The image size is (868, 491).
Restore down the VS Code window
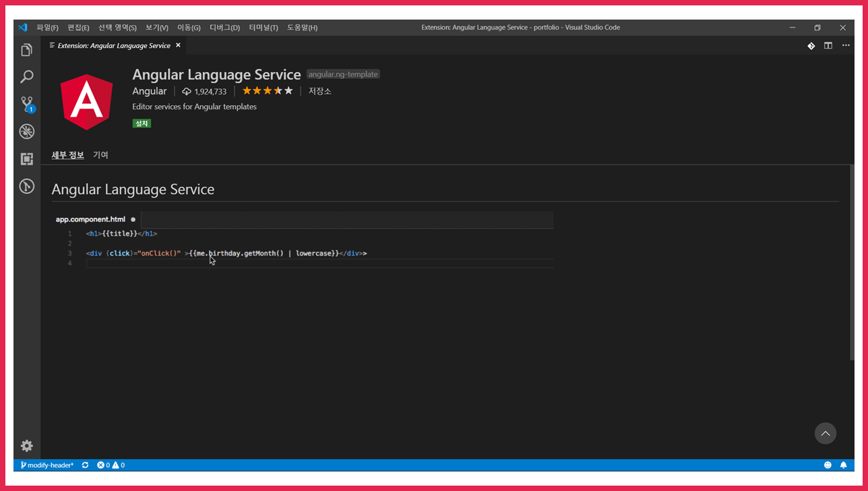817,28
